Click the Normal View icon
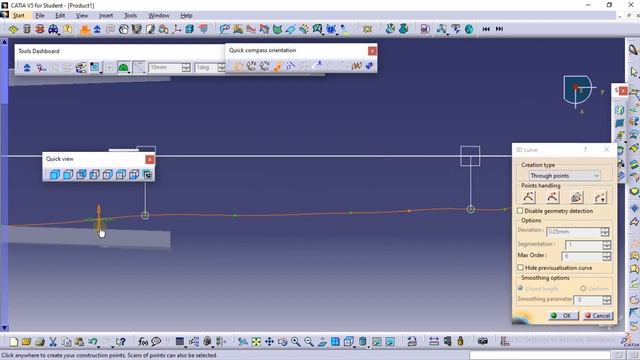Screen dimensions: 640x360 [x=322, y=342]
